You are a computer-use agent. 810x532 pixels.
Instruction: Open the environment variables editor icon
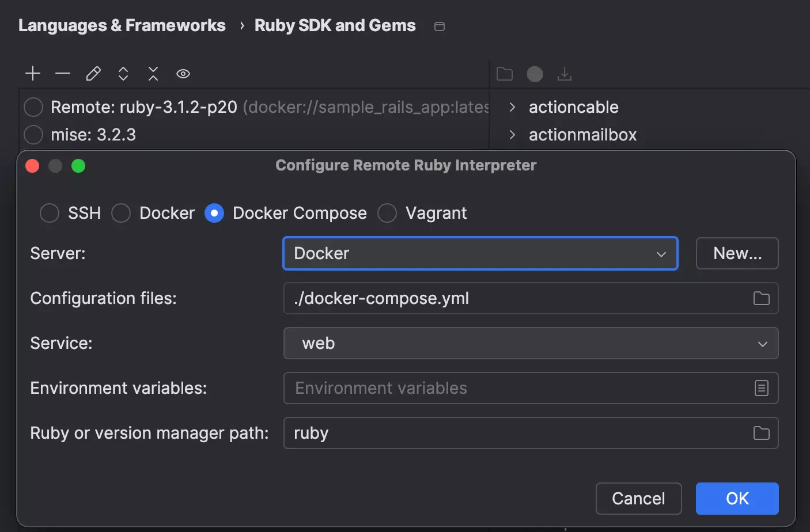(761, 388)
